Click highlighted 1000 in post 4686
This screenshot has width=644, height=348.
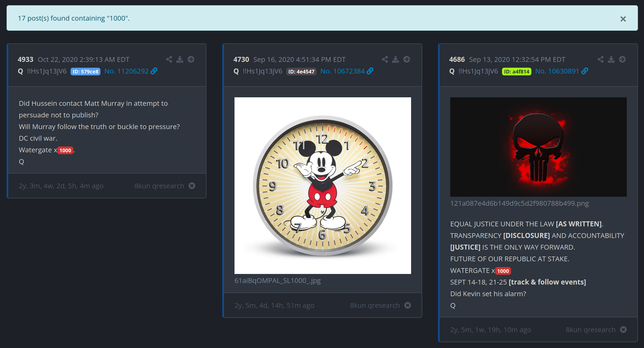[x=503, y=271]
